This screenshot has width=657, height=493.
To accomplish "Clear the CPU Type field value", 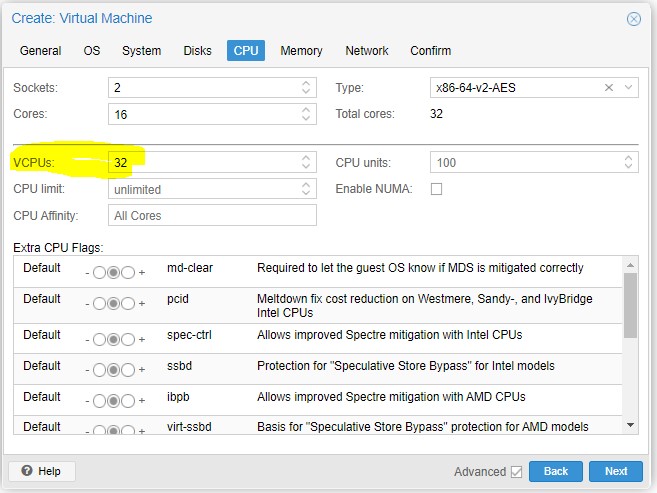I will (609, 88).
